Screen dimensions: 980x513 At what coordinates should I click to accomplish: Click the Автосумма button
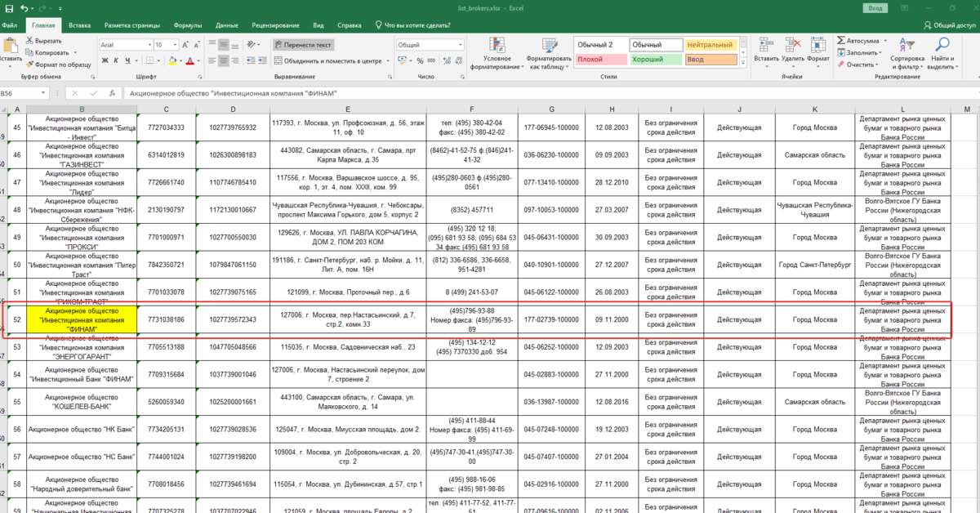(x=857, y=41)
